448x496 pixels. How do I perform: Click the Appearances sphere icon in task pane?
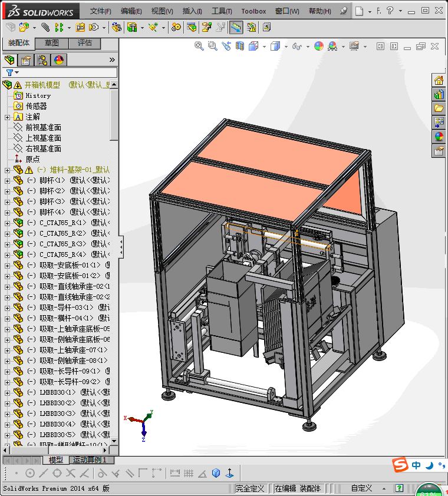[439, 137]
